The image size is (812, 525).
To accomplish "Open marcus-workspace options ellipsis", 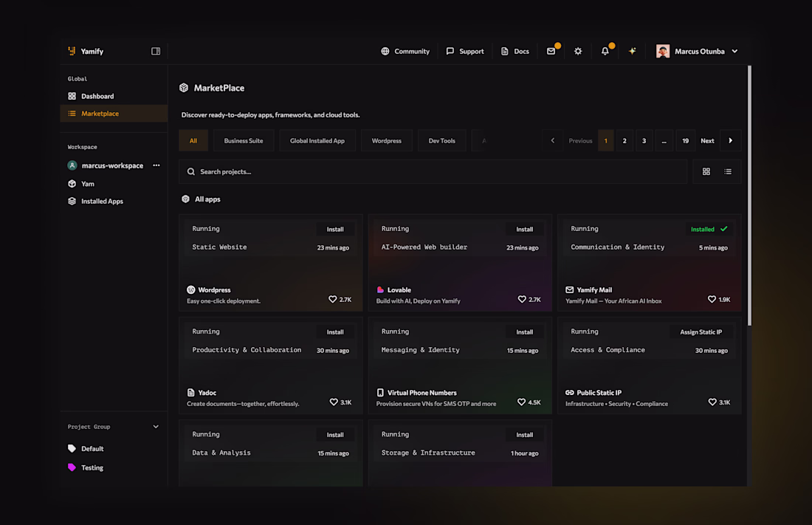I will coord(156,165).
